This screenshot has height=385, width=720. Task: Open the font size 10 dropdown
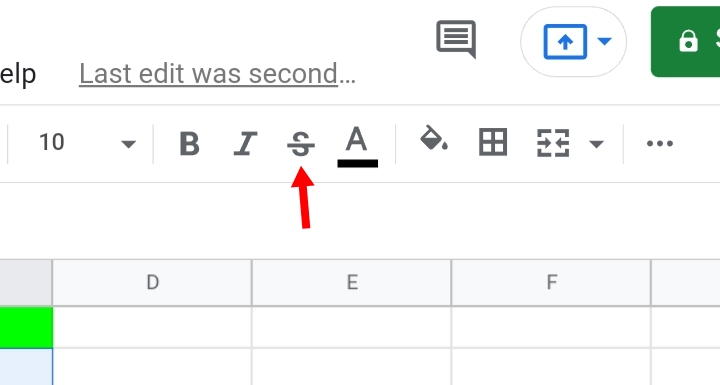point(87,143)
